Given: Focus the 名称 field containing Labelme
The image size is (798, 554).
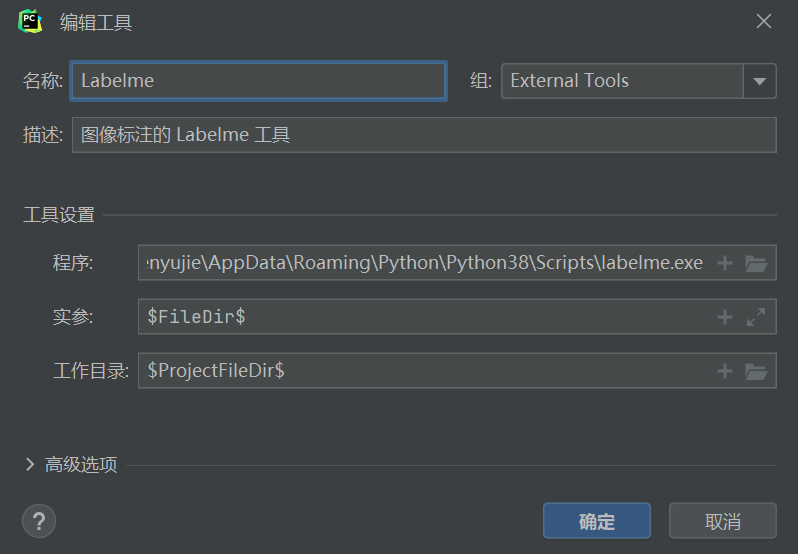Looking at the screenshot, I should tap(259, 81).
